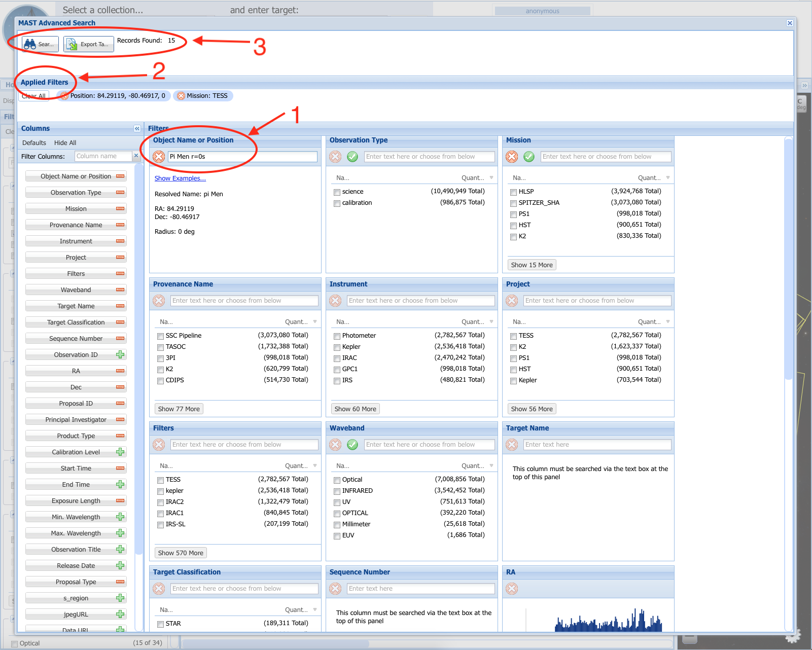Click the Hide All columns option
Viewport: 812px width, 650px height.
point(65,143)
